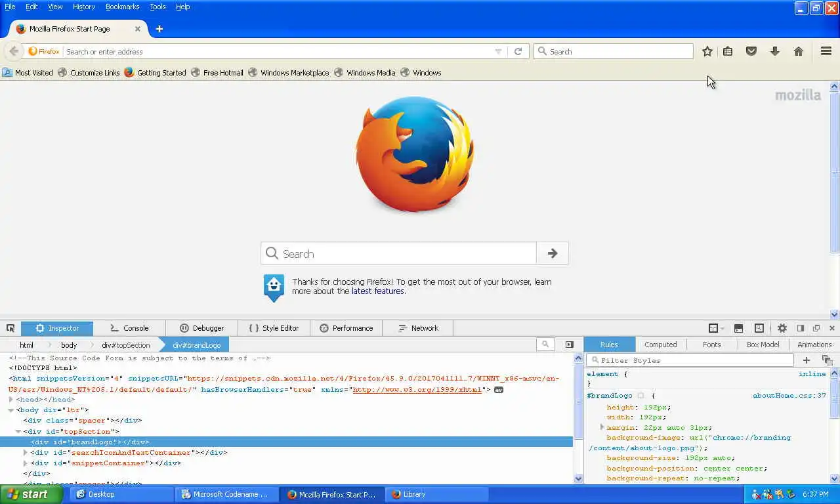The width and height of the screenshot is (840, 504).
Task: Select the html breadcrumb
Action: tap(26, 345)
